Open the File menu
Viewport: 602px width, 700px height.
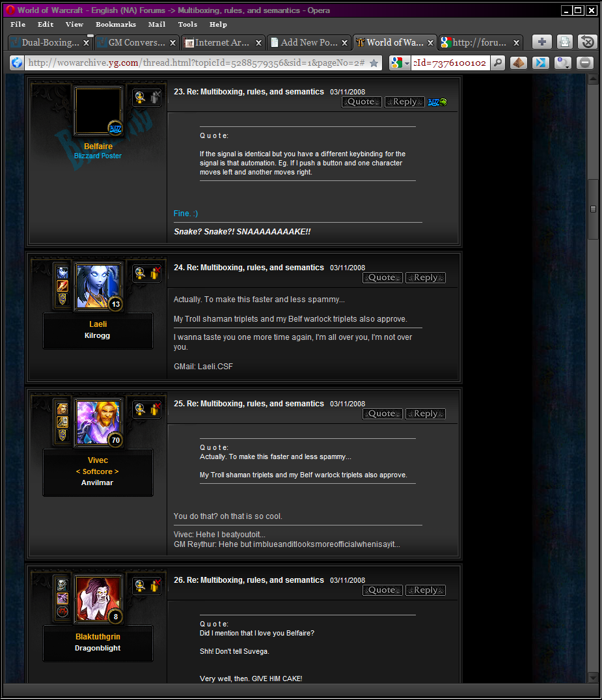[18, 25]
